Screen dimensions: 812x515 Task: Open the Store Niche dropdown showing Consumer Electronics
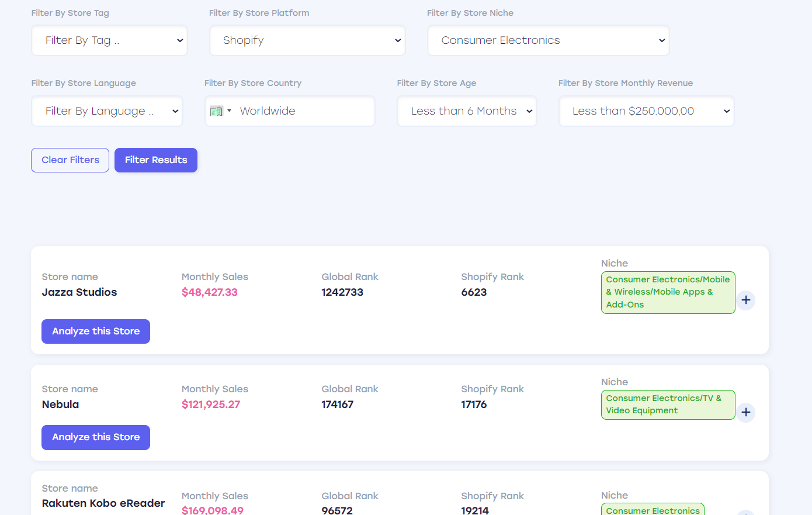[548, 40]
